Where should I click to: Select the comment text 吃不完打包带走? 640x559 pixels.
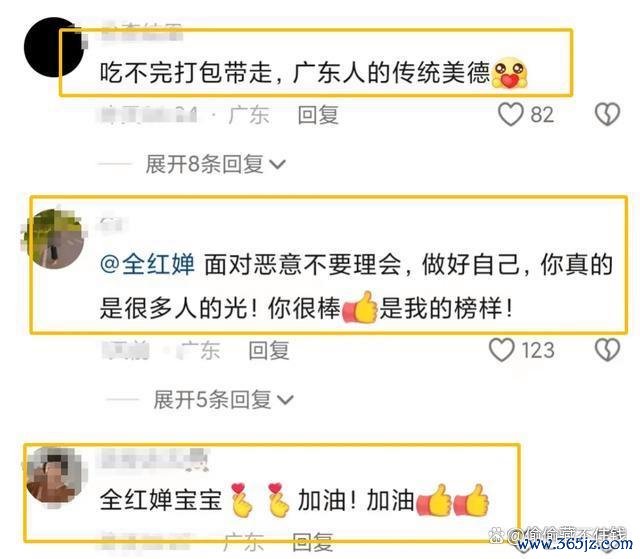186,73
